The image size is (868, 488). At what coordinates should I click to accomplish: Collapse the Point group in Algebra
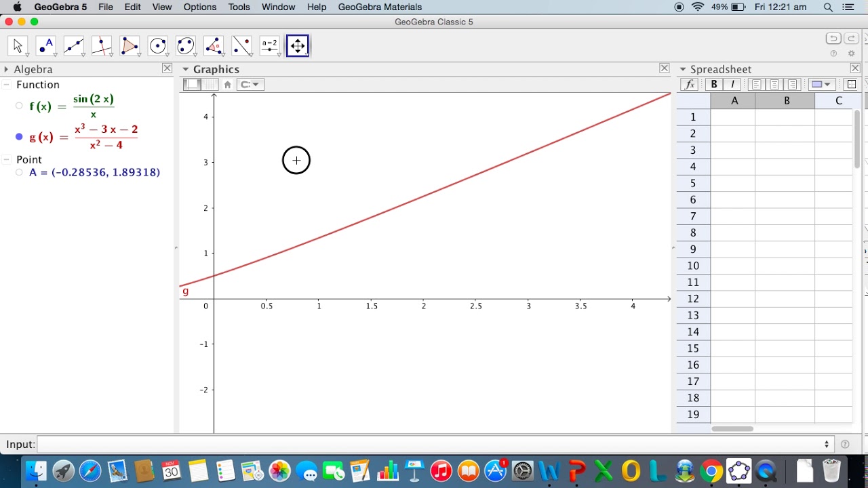pos(6,160)
